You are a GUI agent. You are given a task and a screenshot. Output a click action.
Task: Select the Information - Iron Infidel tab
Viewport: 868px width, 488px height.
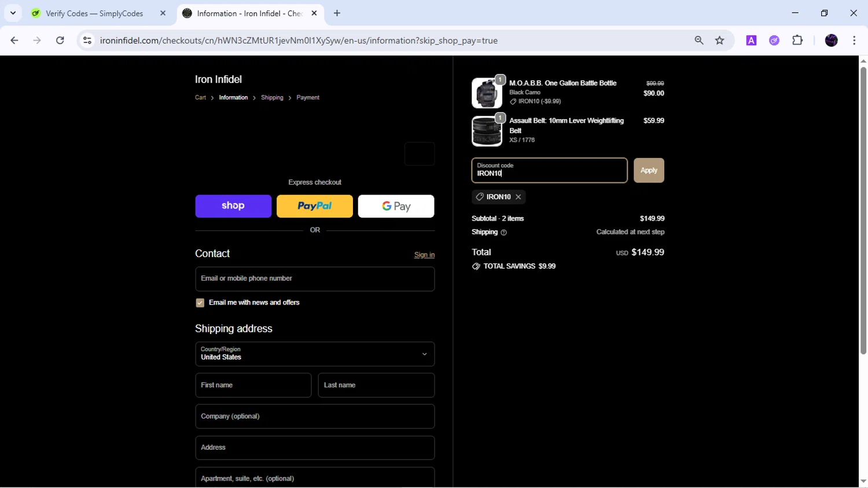(x=250, y=13)
